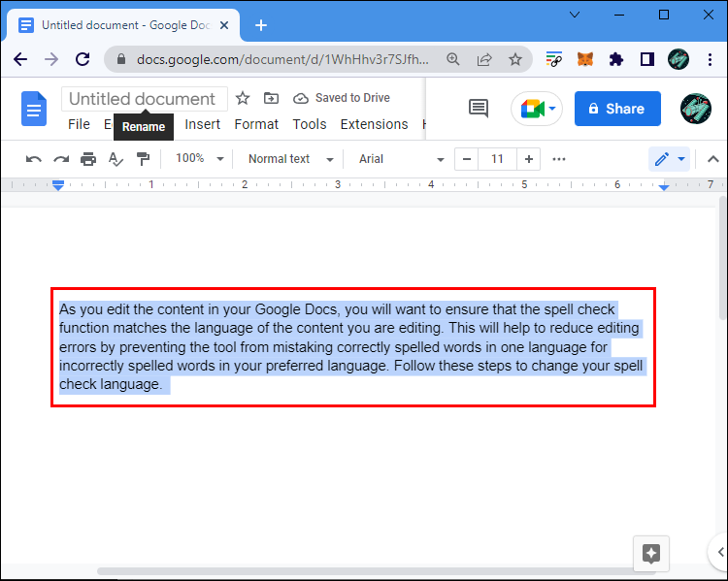Click the blue Share button

[617, 109]
